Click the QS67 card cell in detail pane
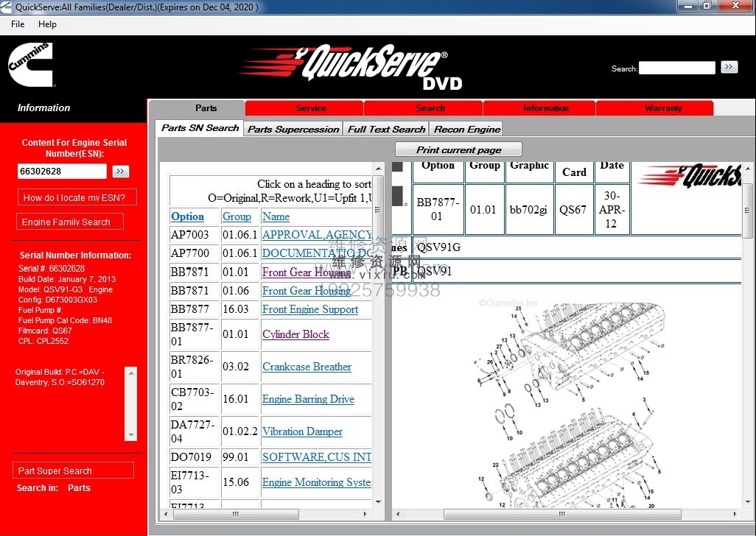 [x=573, y=210]
